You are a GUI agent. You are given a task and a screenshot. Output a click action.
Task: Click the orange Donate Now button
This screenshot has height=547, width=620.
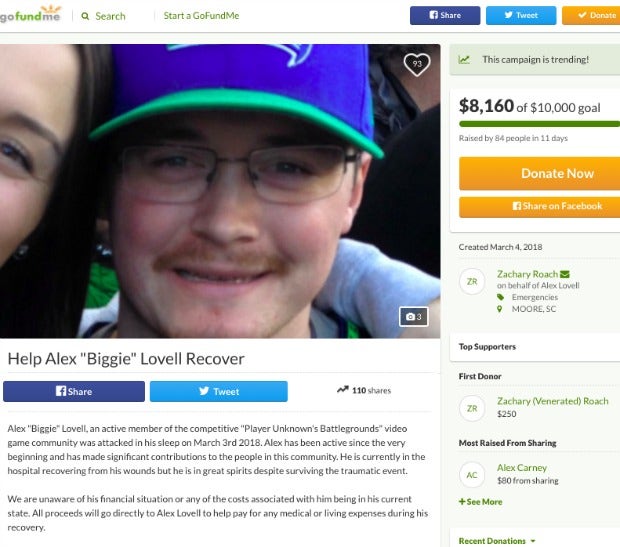click(x=539, y=173)
